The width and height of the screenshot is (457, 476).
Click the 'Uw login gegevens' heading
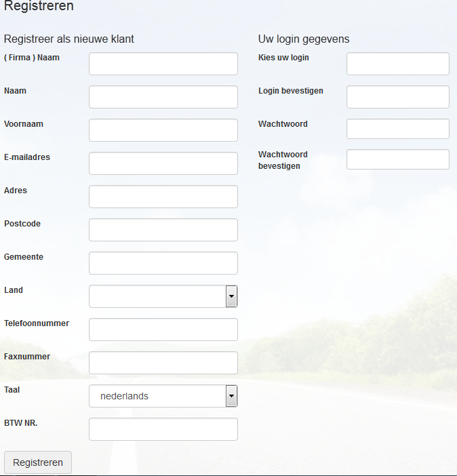tap(304, 39)
